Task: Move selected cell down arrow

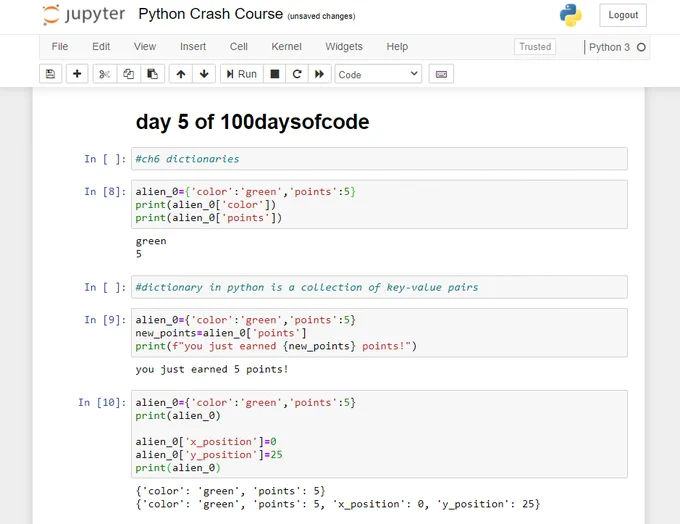Action: pos(204,74)
